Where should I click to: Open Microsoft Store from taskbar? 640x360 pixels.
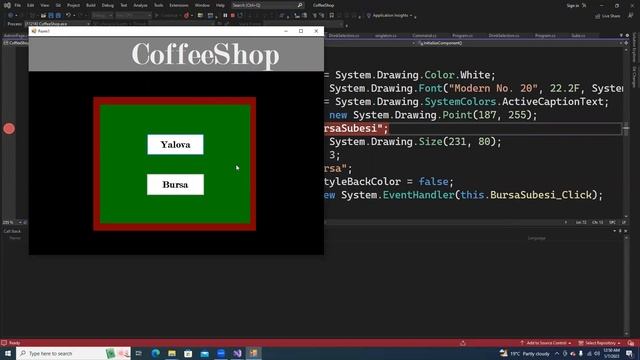pos(188,353)
